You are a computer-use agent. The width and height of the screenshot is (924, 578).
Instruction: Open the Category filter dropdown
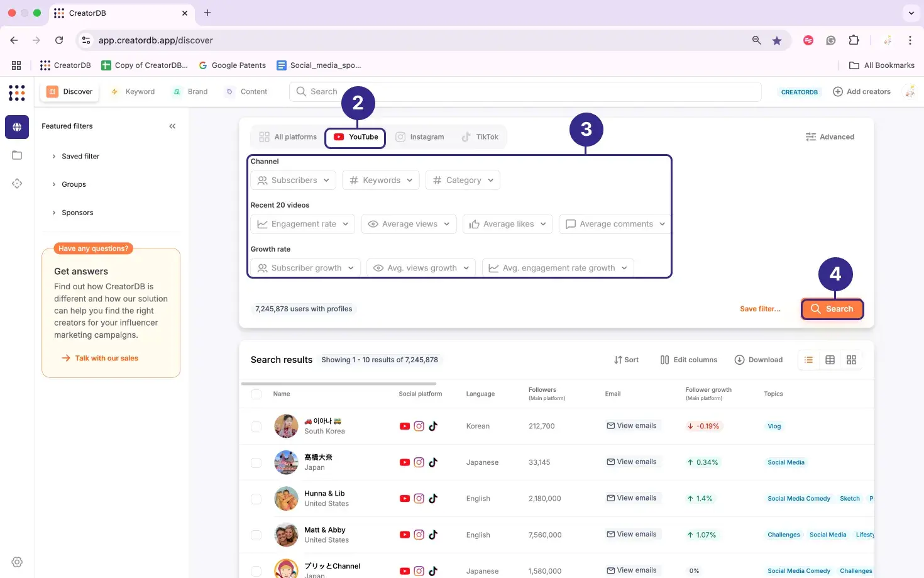[463, 181]
